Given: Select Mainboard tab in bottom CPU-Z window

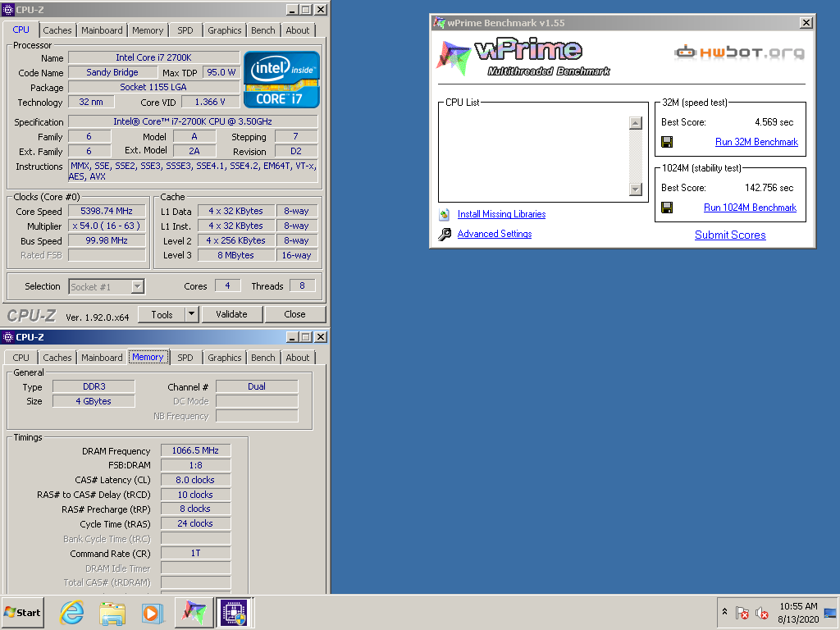Looking at the screenshot, I should [x=102, y=358].
